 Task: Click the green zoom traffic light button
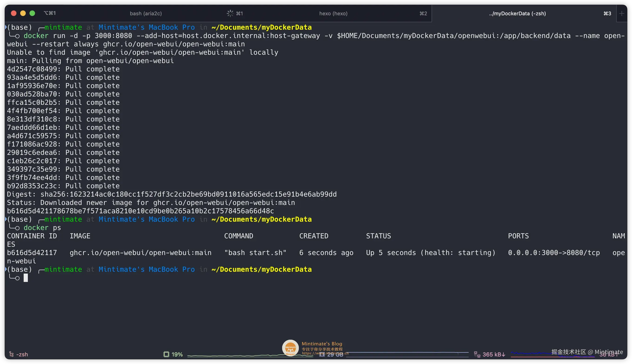[x=32, y=13]
